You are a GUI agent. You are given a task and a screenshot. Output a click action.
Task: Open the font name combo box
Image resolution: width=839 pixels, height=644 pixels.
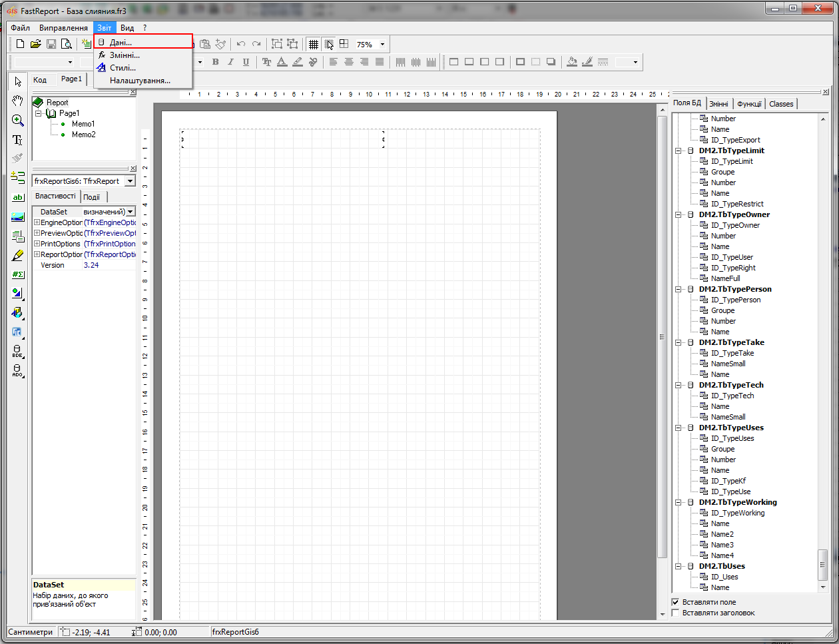tap(44, 62)
